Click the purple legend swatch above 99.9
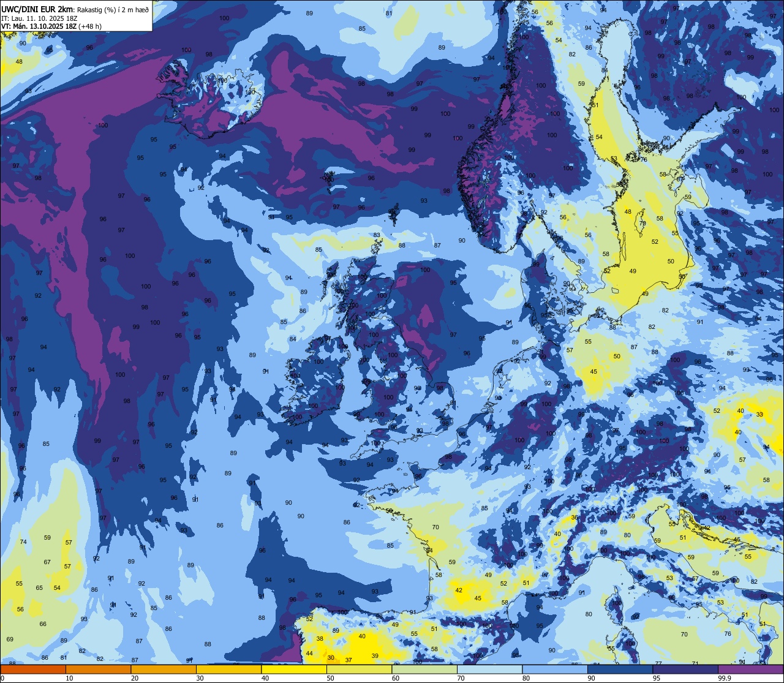784x683 pixels. coord(750,669)
